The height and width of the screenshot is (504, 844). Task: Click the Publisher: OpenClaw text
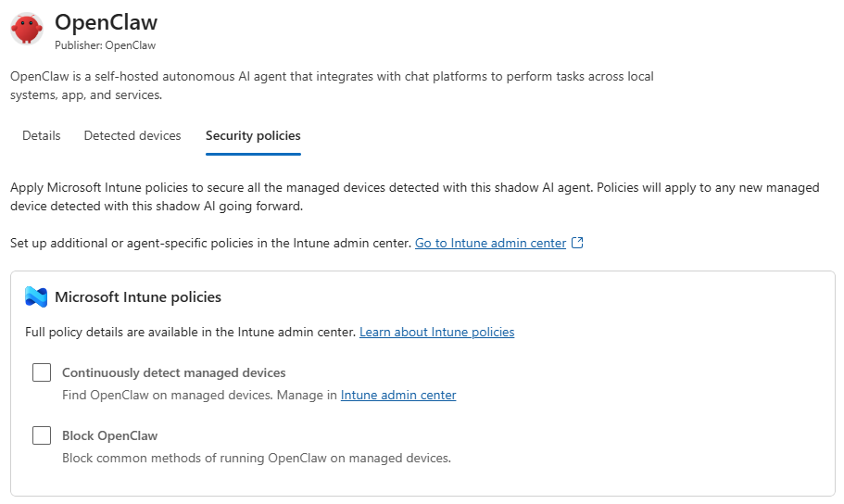point(105,45)
